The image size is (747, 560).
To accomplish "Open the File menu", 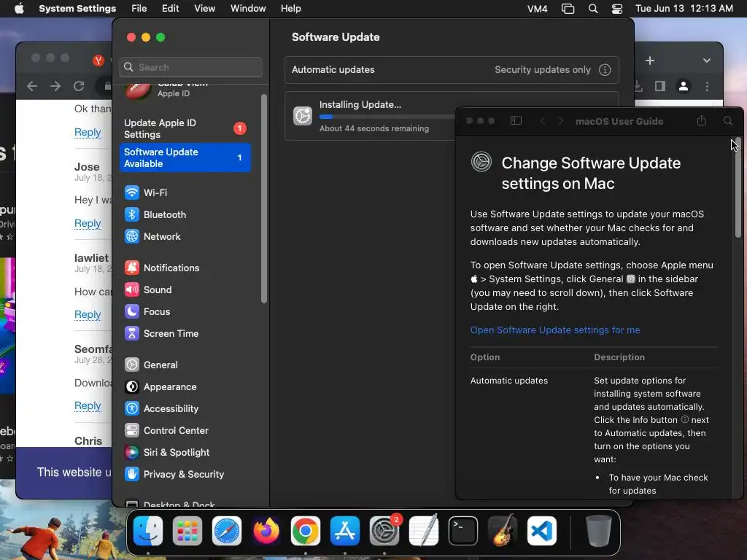I will coord(139,9).
